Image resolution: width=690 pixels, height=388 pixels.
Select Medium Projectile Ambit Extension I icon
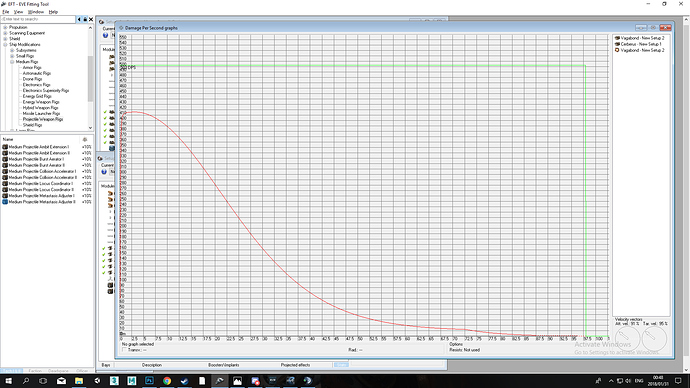[x=5, y=147]
